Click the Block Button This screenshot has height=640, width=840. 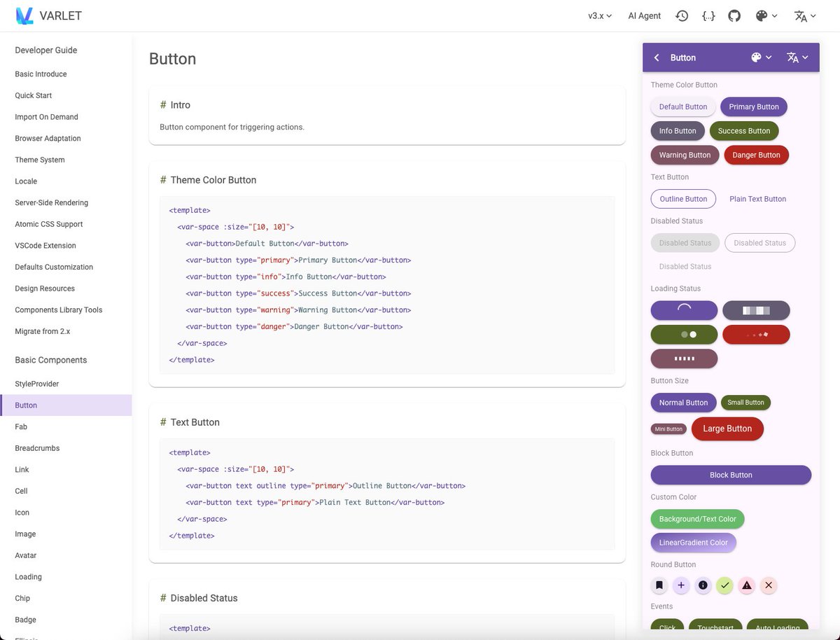tap(731, 475)
